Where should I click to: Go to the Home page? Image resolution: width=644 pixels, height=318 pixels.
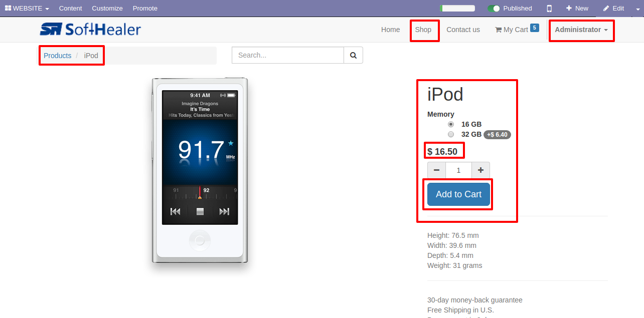pos(390,30)
